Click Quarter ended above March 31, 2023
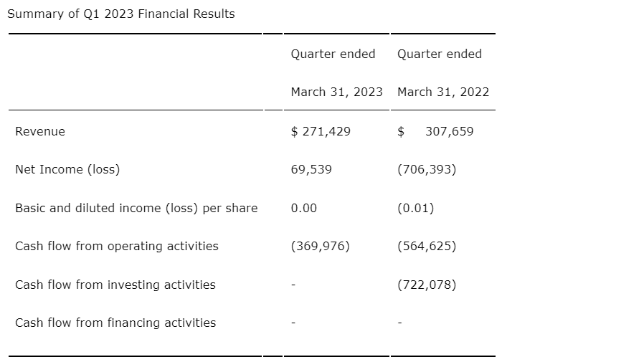The image size is (644, 362). pos(333,54)
